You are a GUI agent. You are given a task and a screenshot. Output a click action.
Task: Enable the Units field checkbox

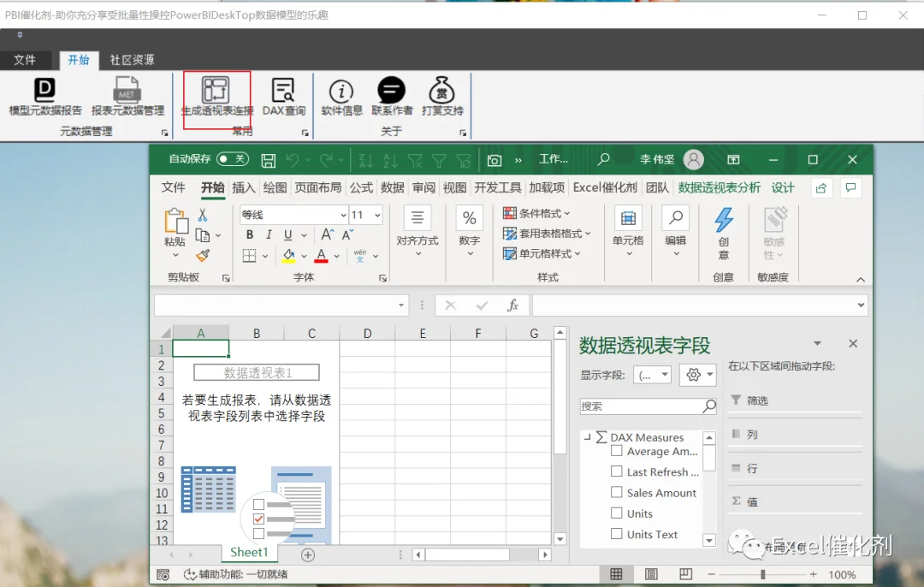click(x=616, y=513)
